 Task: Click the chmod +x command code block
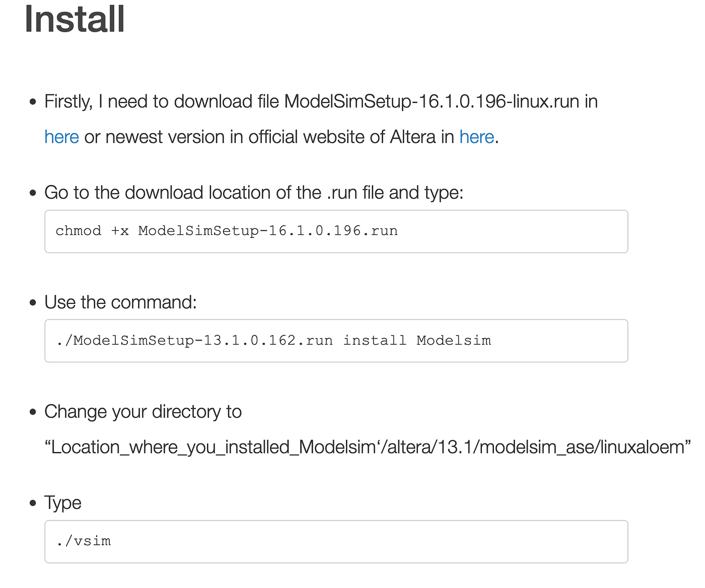(x=336, y=231)
